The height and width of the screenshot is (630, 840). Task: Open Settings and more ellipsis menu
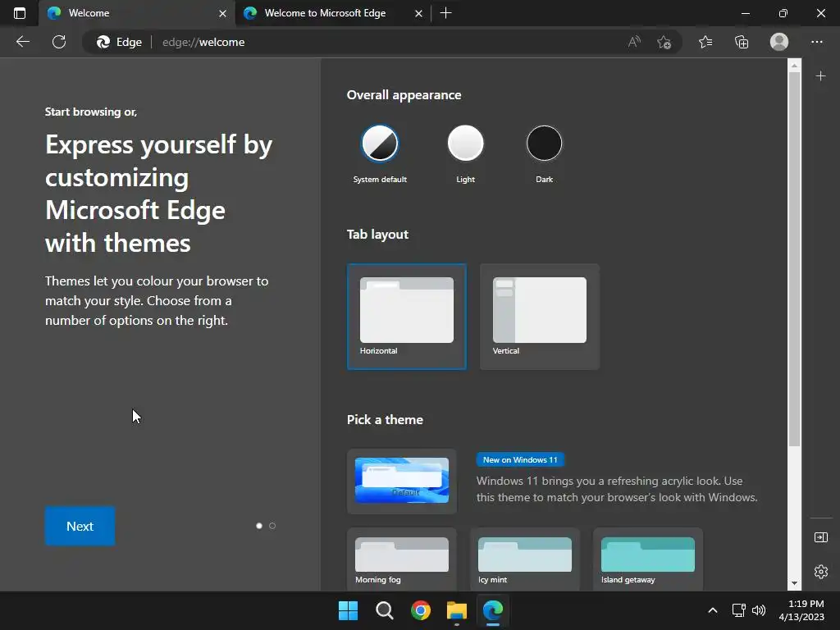tap(817, 42)
